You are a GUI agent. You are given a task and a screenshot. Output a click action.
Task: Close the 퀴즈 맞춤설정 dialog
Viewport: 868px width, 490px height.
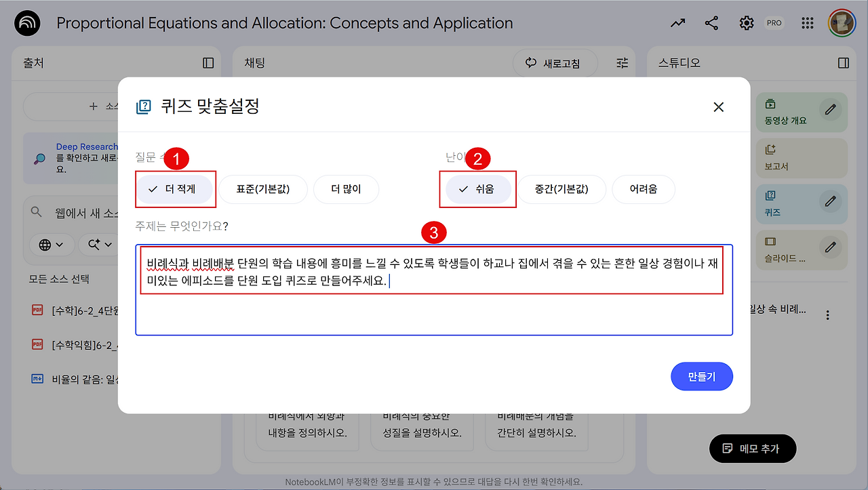(719, 106)
